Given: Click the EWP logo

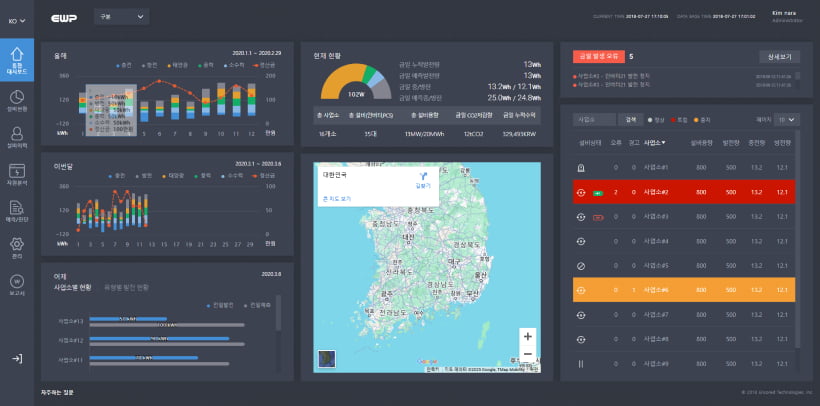Looking at the screenshot, I should (64, 18).
